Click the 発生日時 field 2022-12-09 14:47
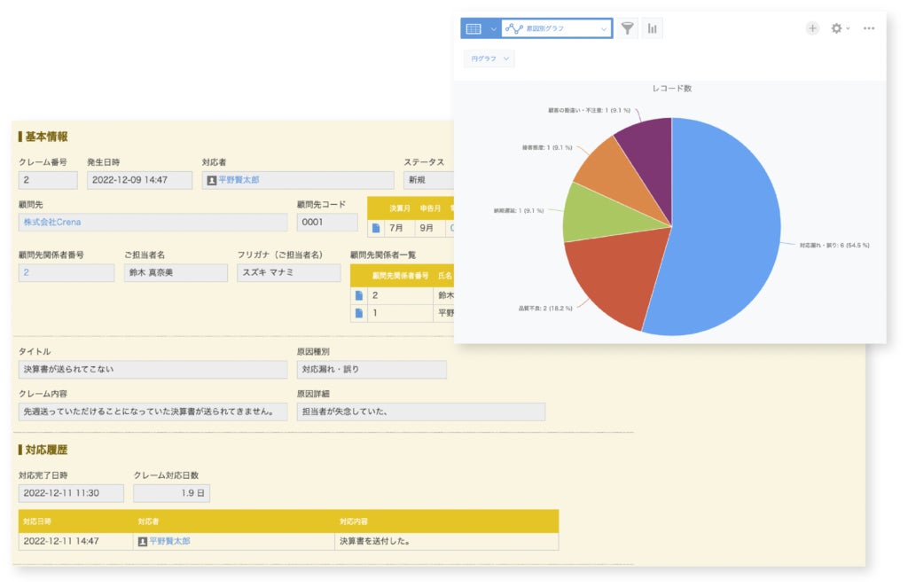Screen dimensions: 908x588 [139, 180]
